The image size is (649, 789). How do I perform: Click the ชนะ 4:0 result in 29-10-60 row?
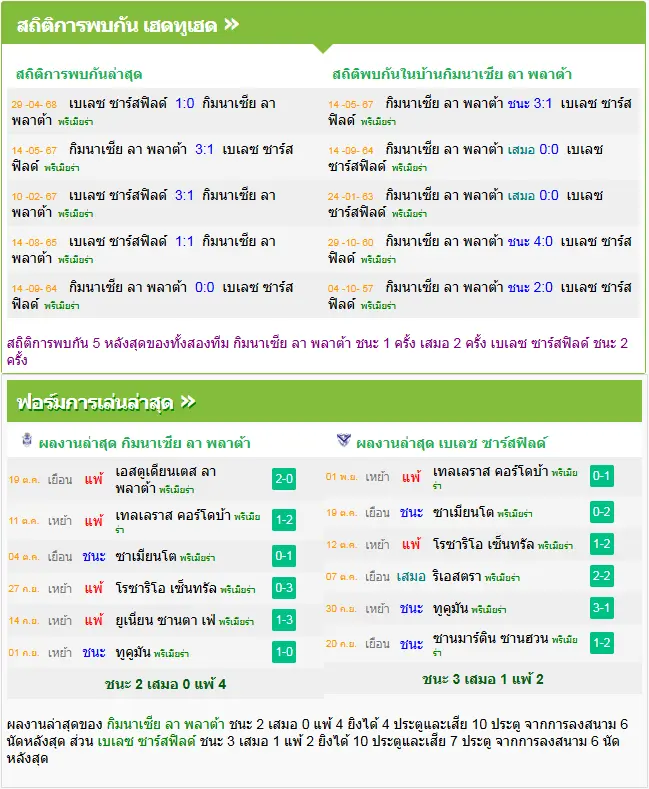[530, 241]
